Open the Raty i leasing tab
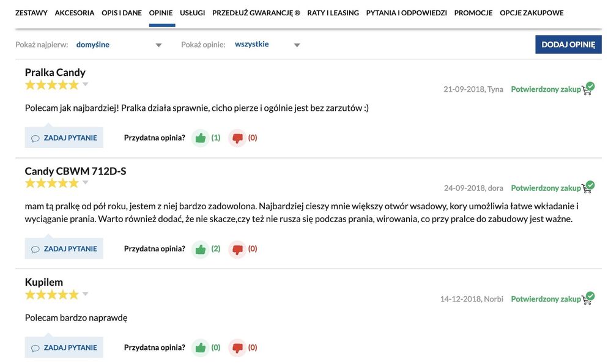The image size is (611, 364). click(333, 13)
